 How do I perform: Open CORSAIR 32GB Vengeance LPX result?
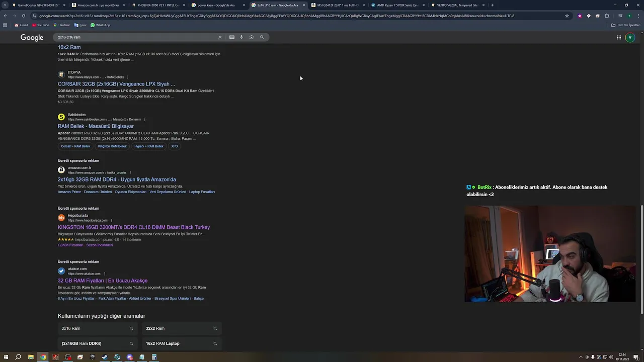point(116,84)
